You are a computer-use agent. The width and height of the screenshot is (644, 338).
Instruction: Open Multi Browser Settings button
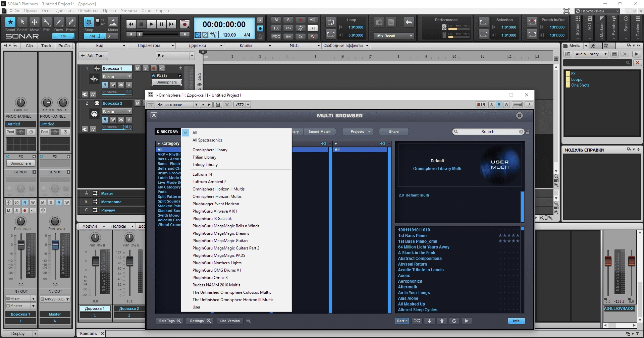tap(200, 321)
